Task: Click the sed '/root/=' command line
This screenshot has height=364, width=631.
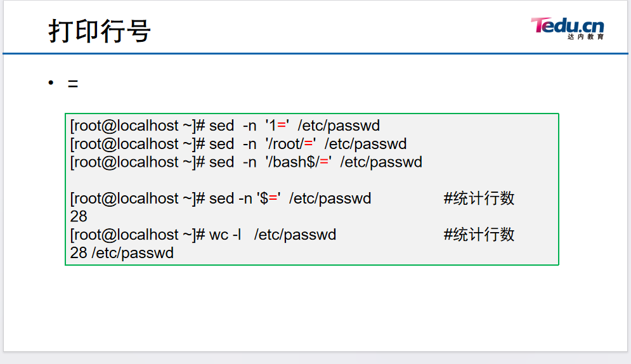Action: 238,143
